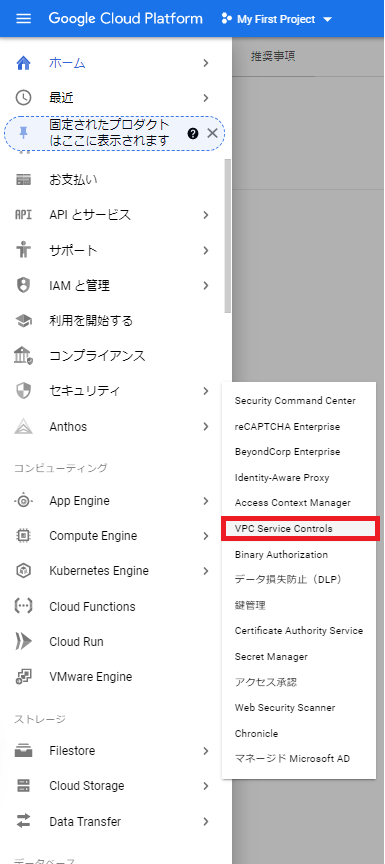Expand the セキュリティ submenu chevron
The width and height of the screenshot is (385, 864).
click(x=206, y=391)
